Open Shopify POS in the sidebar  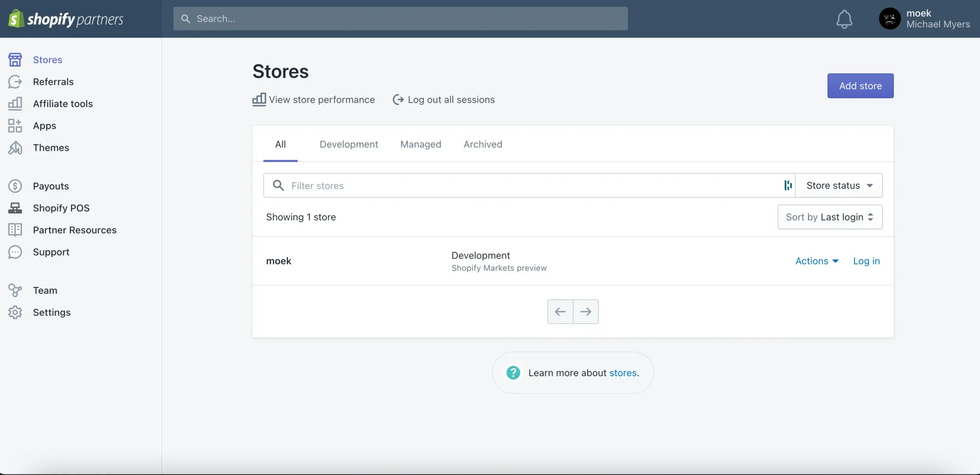coord(61,208)
